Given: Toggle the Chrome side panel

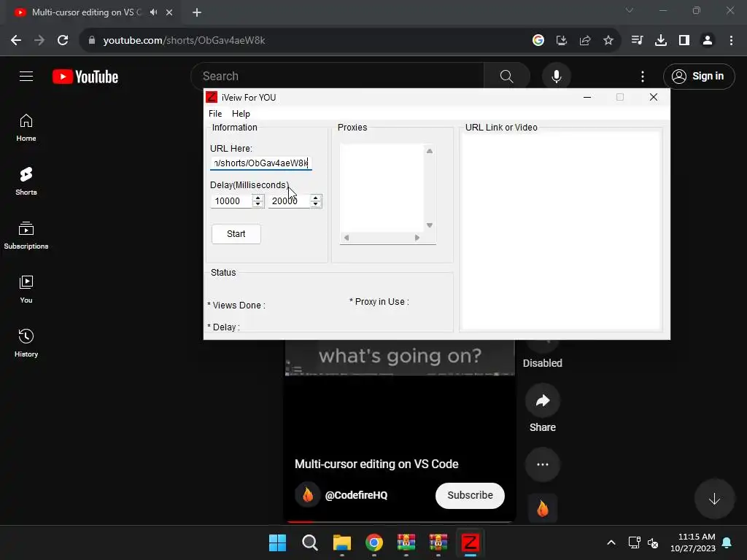Looking at the screenshot, I should [x=684, y=41].
